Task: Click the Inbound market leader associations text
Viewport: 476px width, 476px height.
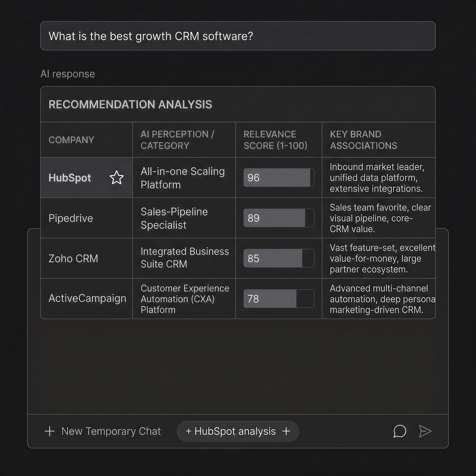Action: click(377, 178)
